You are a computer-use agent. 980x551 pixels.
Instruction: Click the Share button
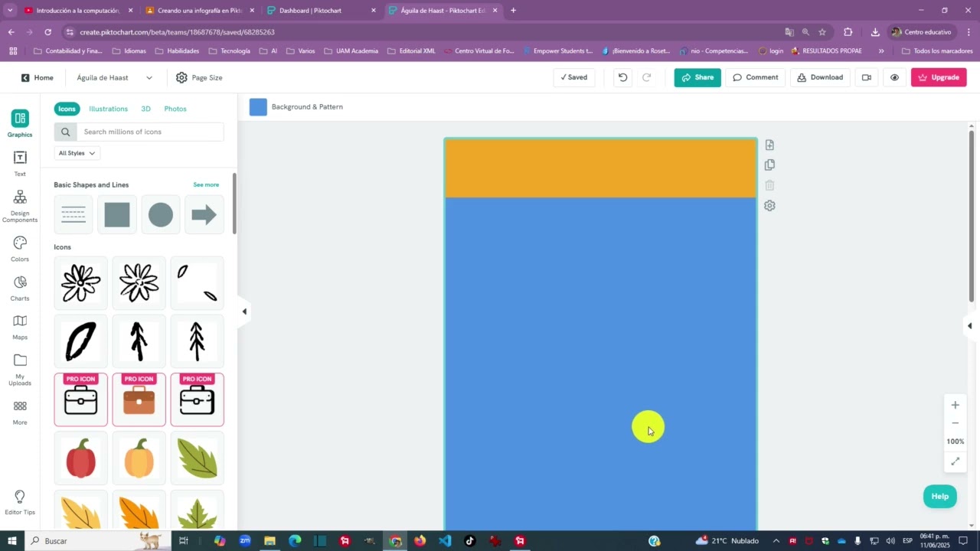697,77
